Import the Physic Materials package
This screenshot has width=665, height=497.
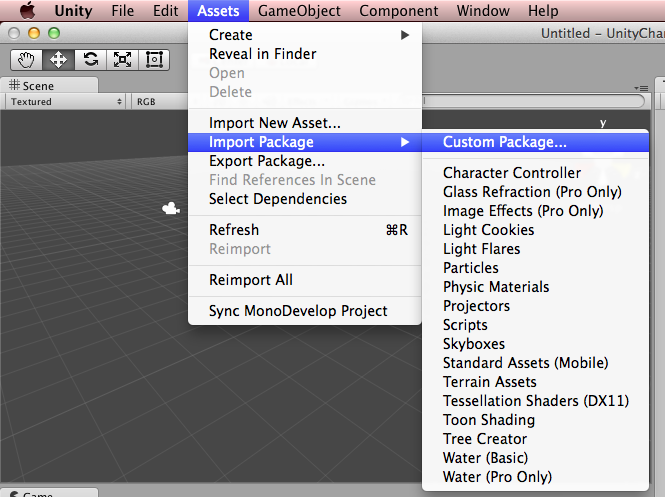(x=535, y=287)
